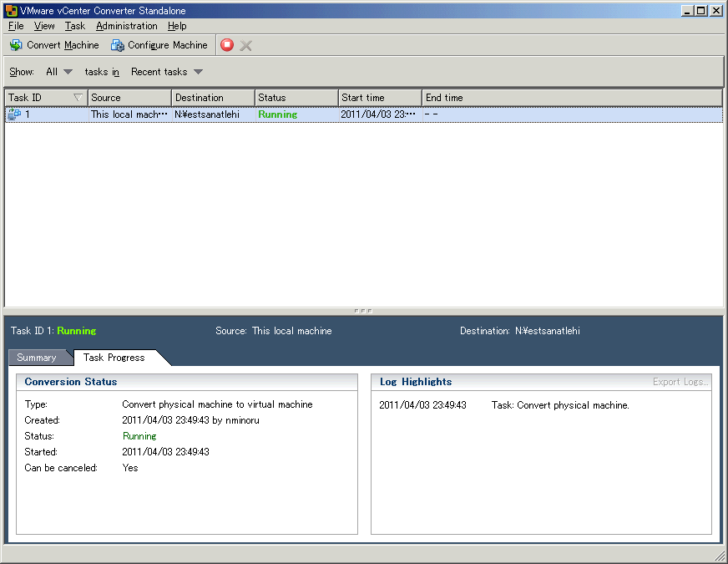Screen dimensions: 728x564
Task: Select the 'This local mach…' source cell
Action: (x=129, y=114)
